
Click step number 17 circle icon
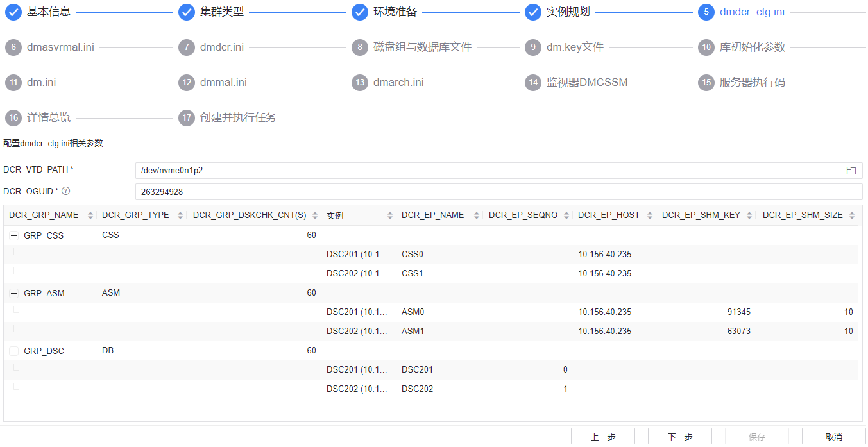(187, 118)
